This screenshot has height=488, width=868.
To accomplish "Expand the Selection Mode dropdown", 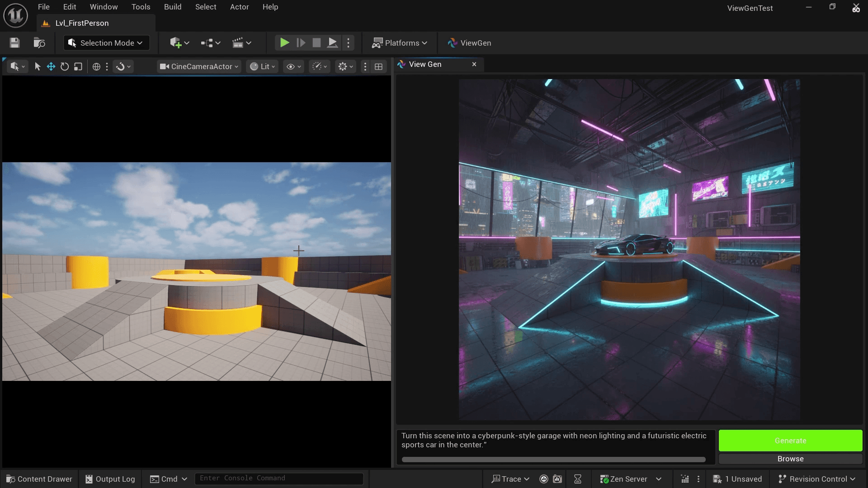I will (106, 43).
